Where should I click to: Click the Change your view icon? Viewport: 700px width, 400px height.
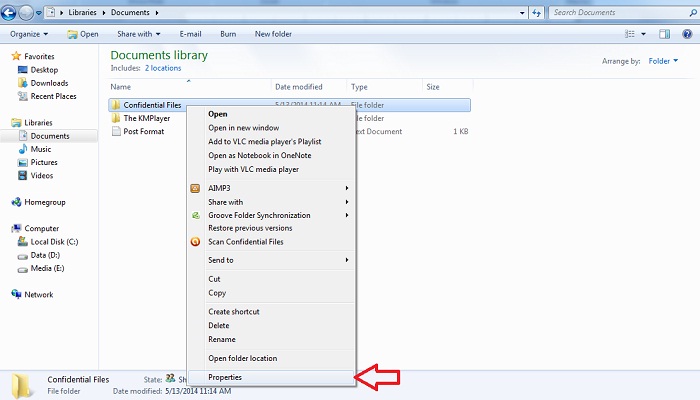click(x=629, y=34)
